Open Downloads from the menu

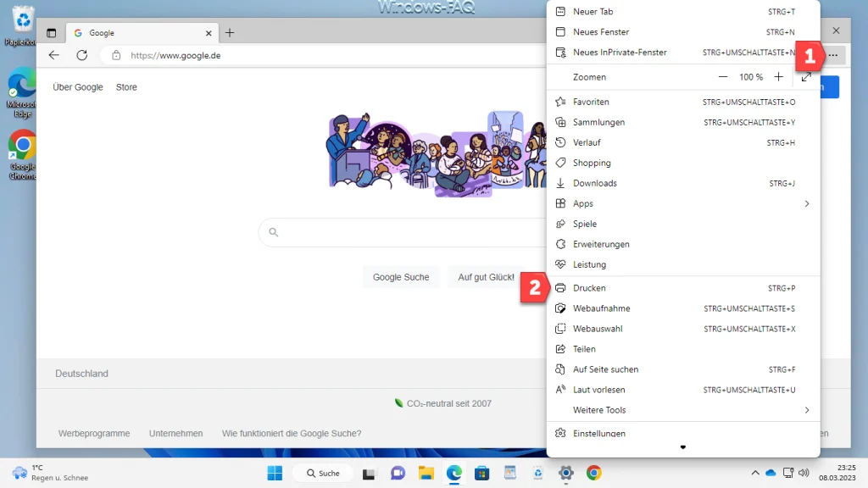[x=683, y=183]
